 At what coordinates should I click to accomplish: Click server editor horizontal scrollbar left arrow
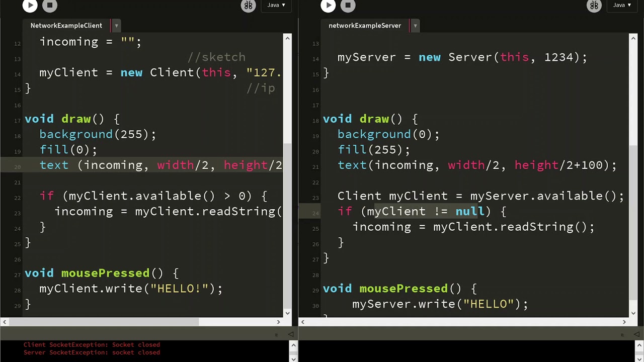302,322
